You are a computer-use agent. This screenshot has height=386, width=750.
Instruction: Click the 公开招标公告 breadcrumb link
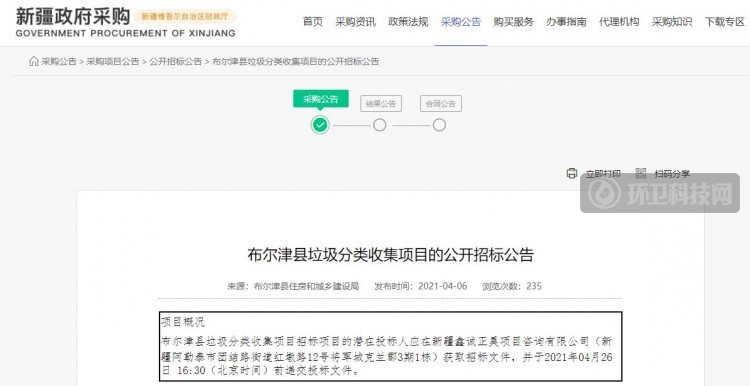176,62
